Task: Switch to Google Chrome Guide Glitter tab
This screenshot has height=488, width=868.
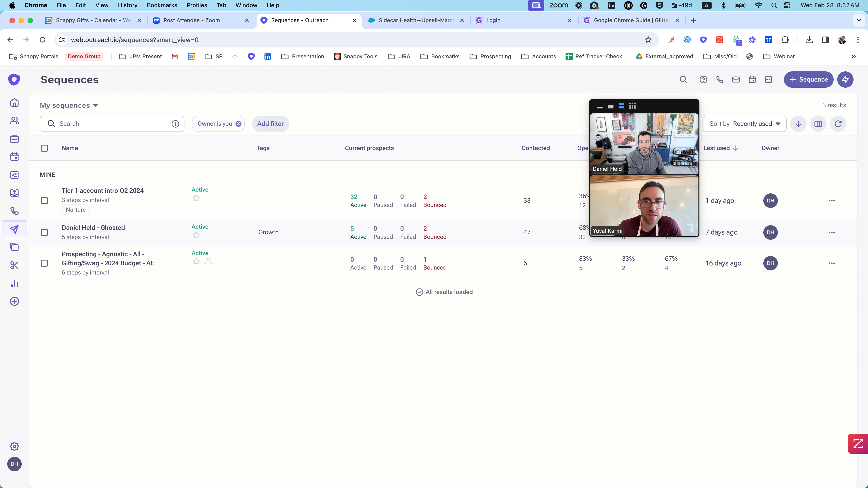Action: pos(631,20)
